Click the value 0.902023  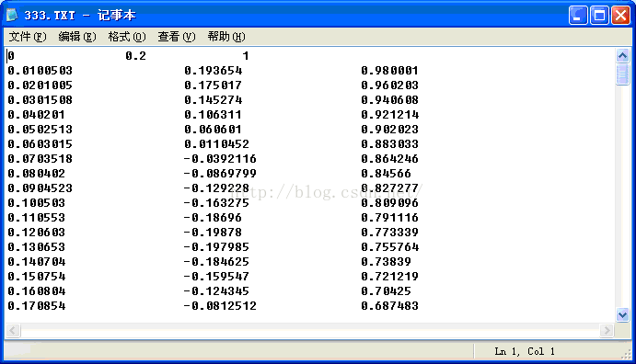[x=390, y=130]
